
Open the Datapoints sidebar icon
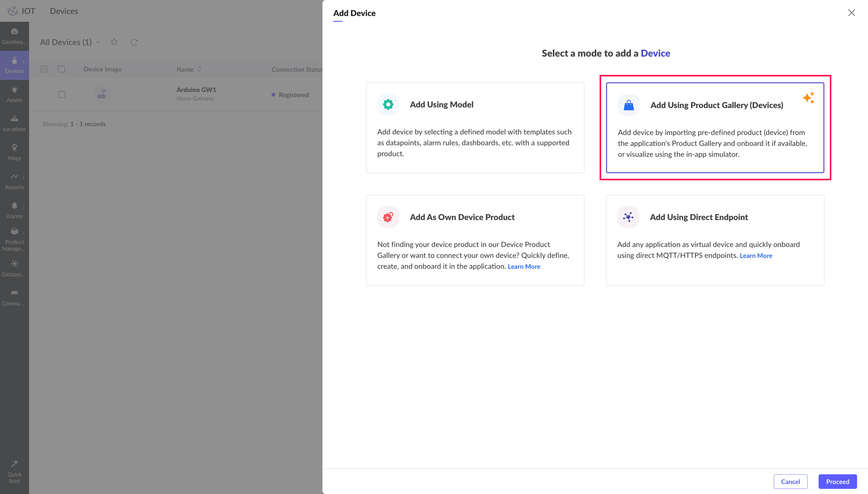tap(14, 264)
